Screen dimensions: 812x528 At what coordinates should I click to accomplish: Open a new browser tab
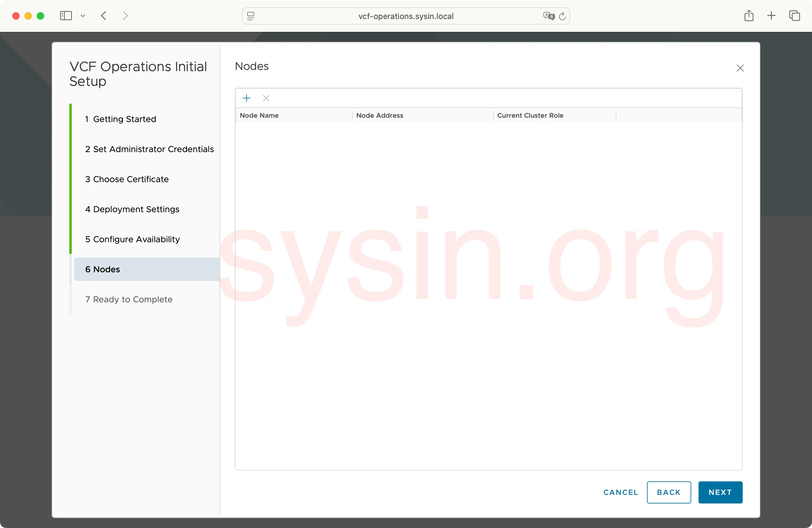coord(772,16)
